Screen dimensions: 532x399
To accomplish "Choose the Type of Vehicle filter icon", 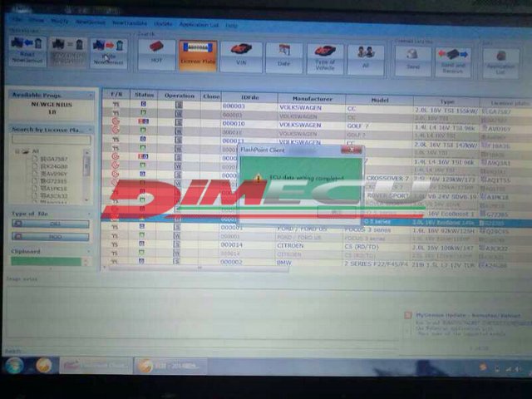I will (325, 58).
